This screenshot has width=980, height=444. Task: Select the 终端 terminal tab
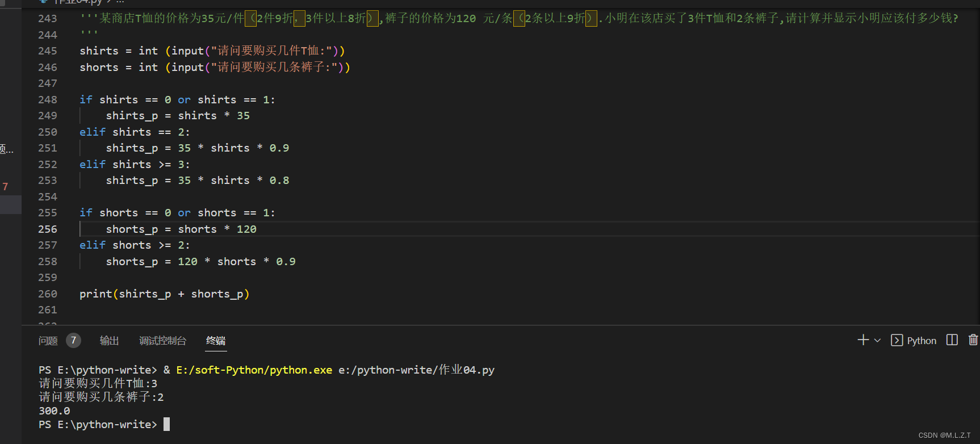pos(216,341)
